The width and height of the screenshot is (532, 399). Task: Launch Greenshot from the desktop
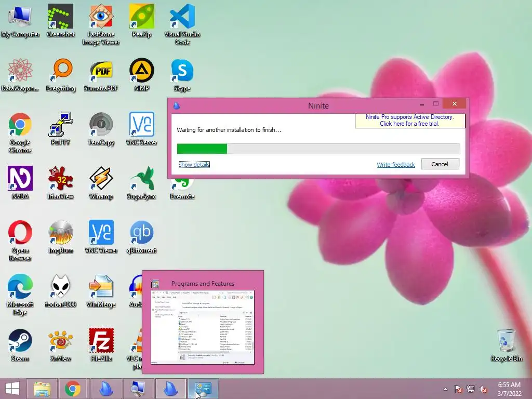[60, 21]
